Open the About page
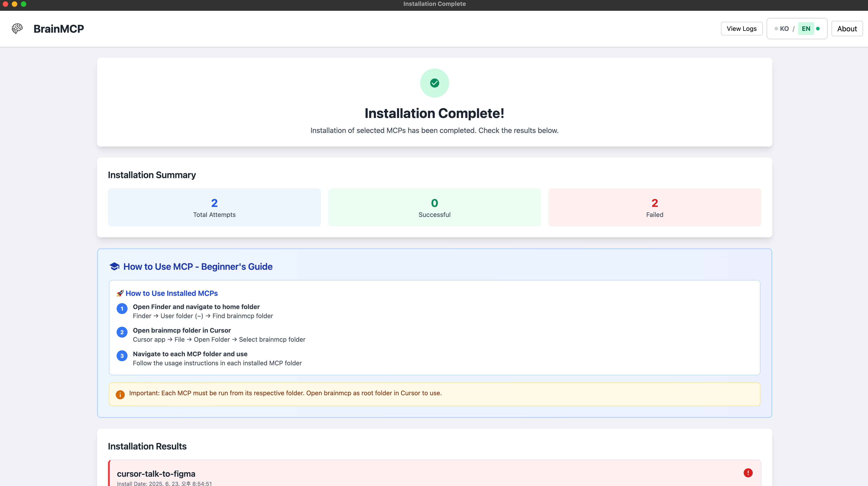This screenshot has height=486, width=868. (x=846, y=29)
